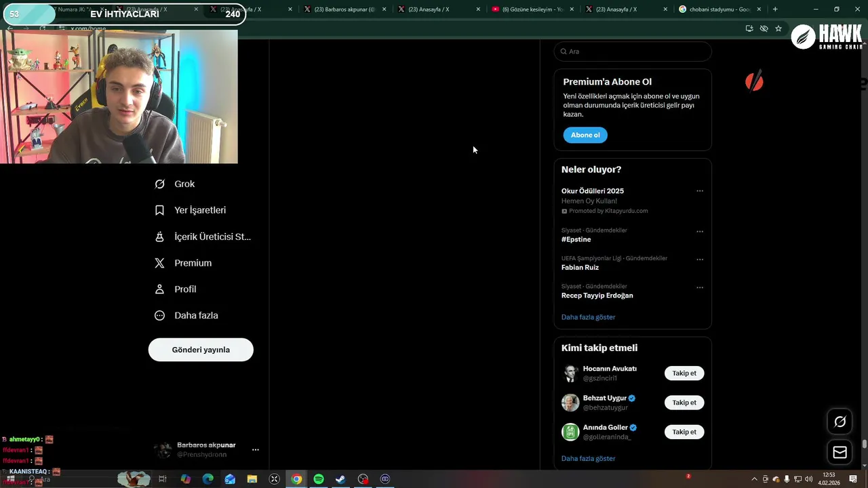Click the install app icon in address bar
The width and height of the screenshot is (868, 488).
[749, 28]
